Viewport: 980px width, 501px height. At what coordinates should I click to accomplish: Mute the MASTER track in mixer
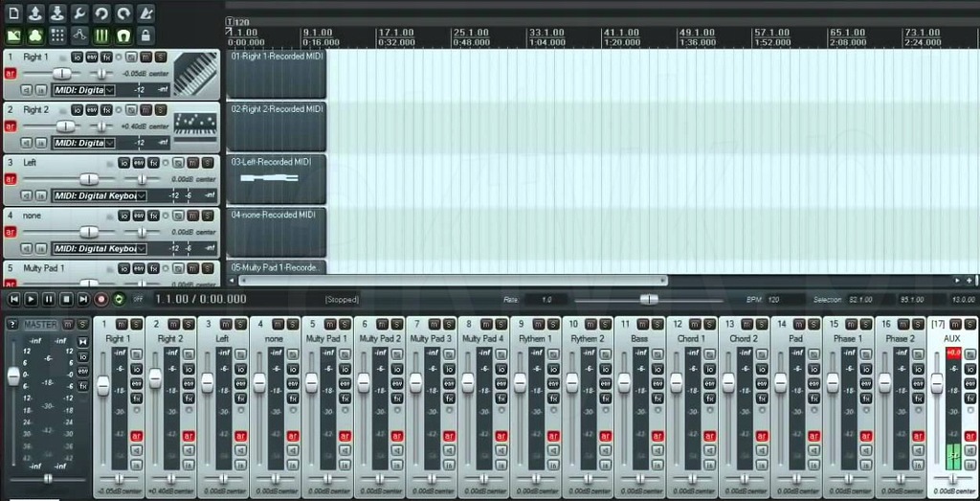coord(68,325)
